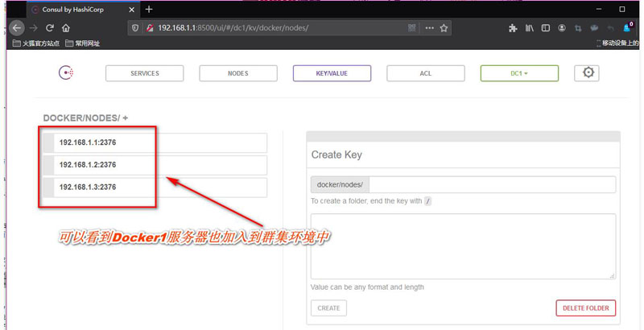Click the Create Key heading
The height and width of the screenshot is (330, 644).
(x=336, y=155)
